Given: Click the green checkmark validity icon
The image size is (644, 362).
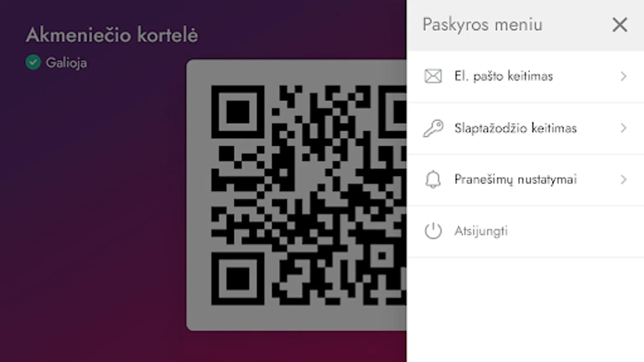Looking at the screenshot, I should pyautogui.click(x=33, y=62).
